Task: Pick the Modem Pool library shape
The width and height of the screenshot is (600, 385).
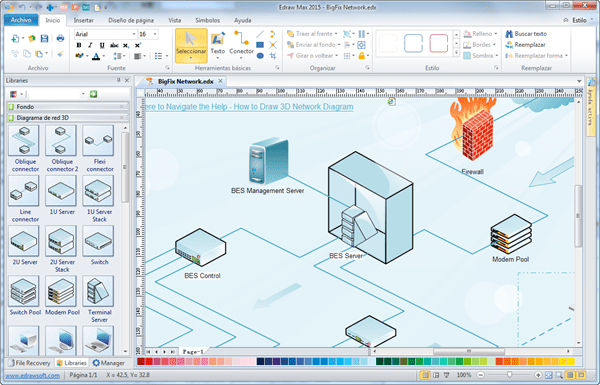Action: click(x=62, y=296)
